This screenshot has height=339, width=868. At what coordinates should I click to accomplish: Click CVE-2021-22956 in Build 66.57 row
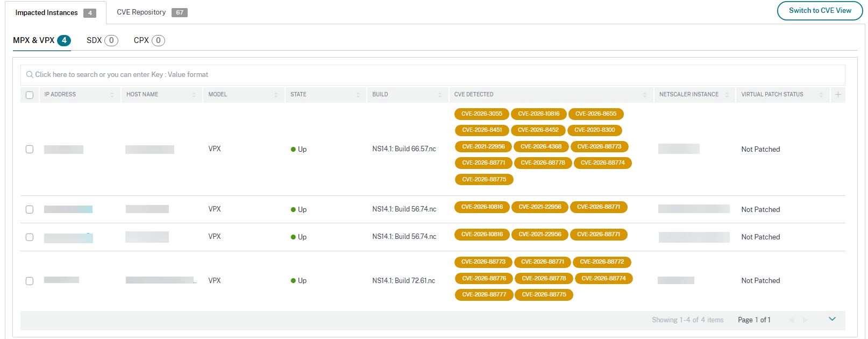483,147
